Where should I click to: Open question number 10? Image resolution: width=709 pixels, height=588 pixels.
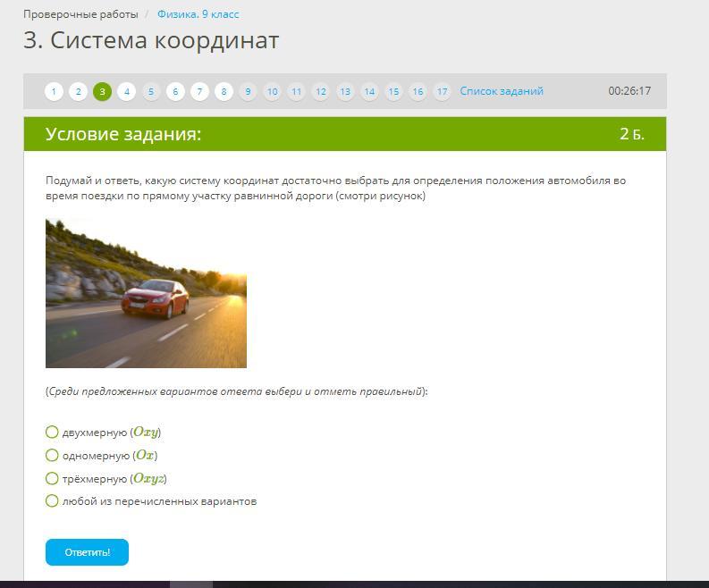click(272, 91)
